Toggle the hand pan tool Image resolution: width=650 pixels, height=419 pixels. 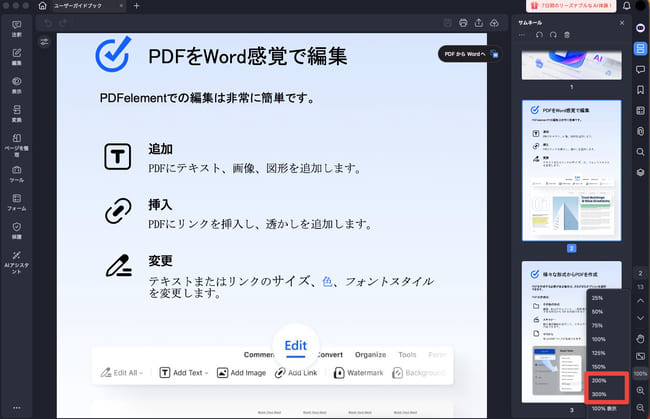[x=640, y=339]
